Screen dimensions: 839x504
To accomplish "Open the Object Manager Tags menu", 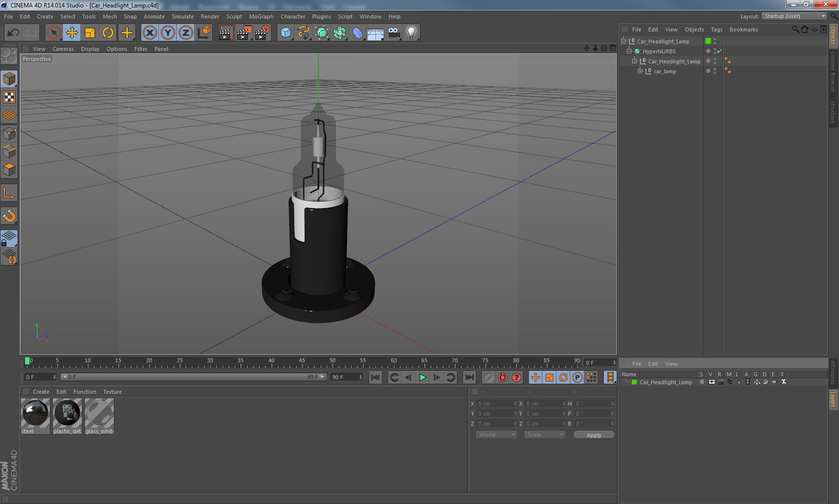I will coord(717,29).
